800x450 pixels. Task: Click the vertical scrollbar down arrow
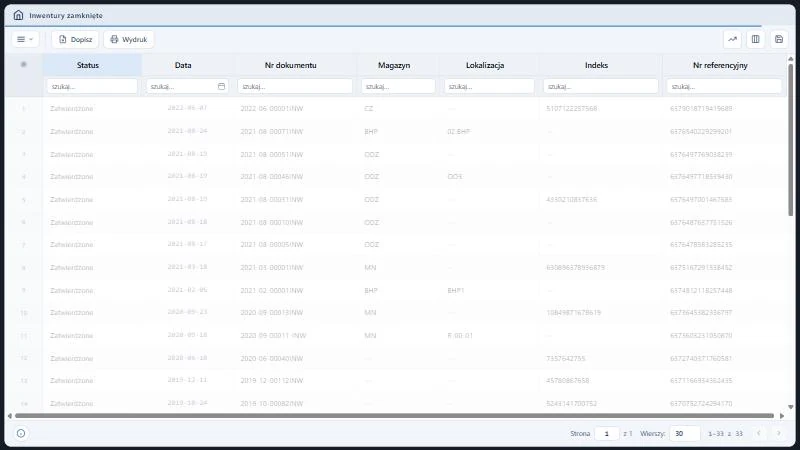tap(791, 407)
